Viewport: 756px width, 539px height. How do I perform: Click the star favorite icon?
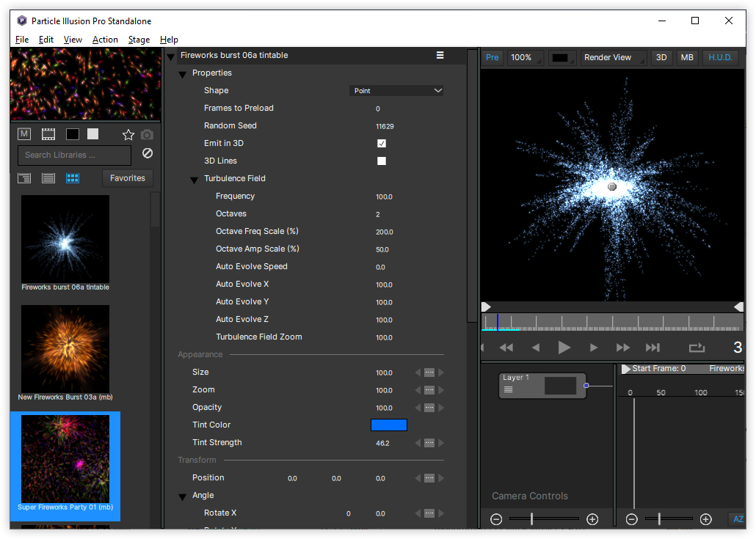pos(128,135)
